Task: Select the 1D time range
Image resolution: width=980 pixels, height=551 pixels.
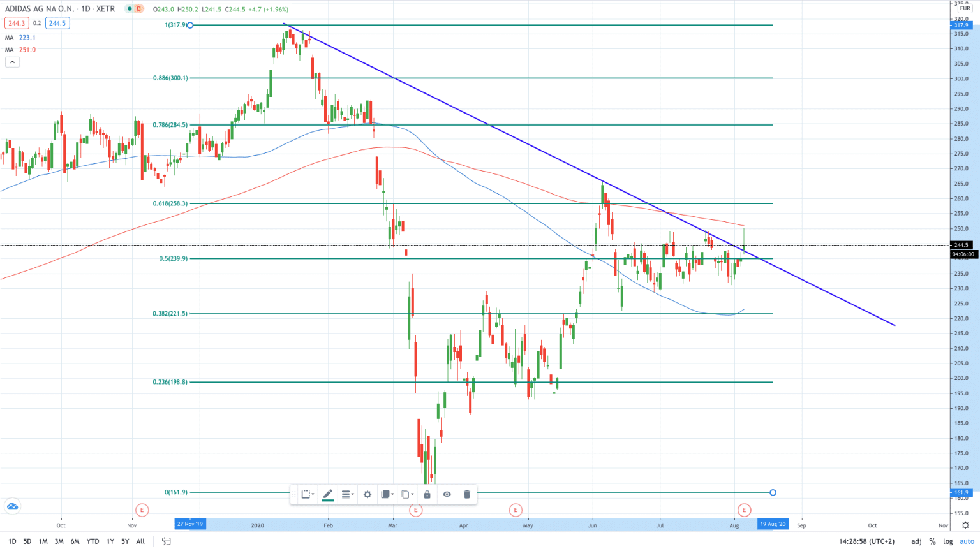Action: click(x=12, y=541)
